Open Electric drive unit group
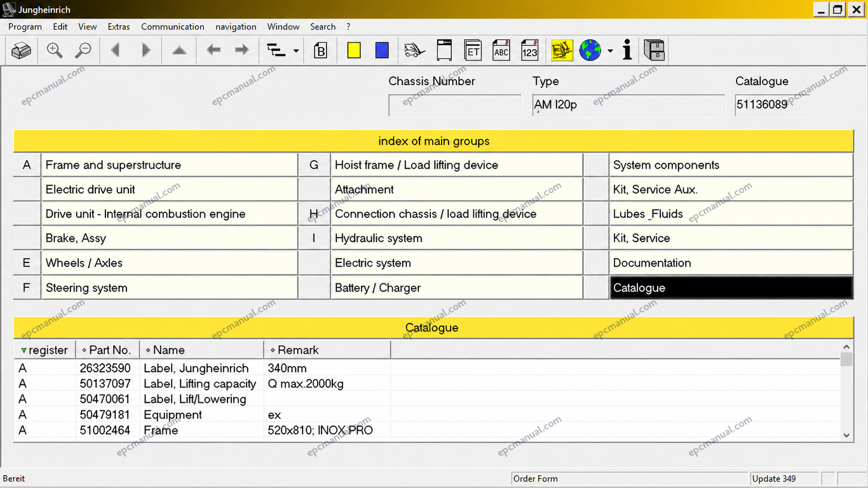This screenshot has height=488, width=868. (169, 189)
